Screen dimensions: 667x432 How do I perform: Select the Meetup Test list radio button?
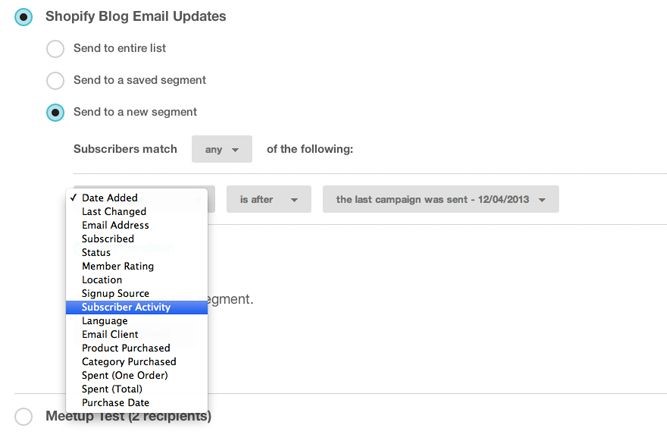click(x=23, y=416)
